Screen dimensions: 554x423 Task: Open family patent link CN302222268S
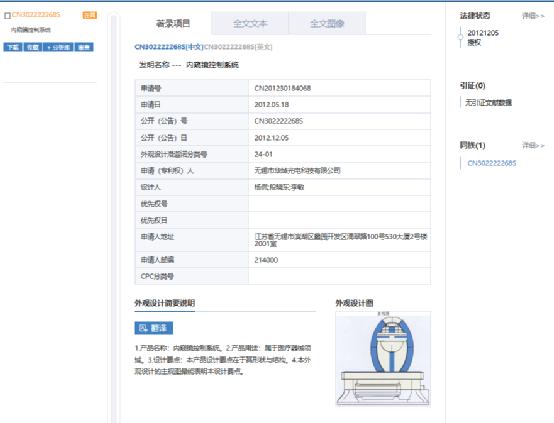[491, 163]
